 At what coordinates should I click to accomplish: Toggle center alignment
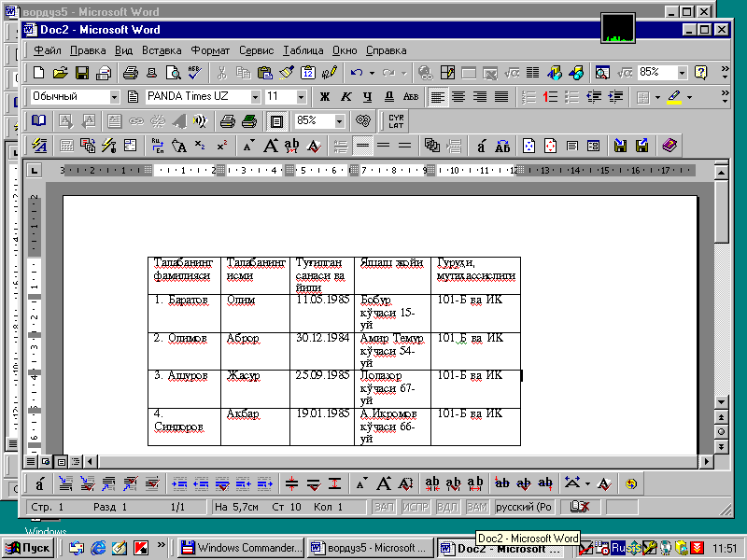click(458, 97)
